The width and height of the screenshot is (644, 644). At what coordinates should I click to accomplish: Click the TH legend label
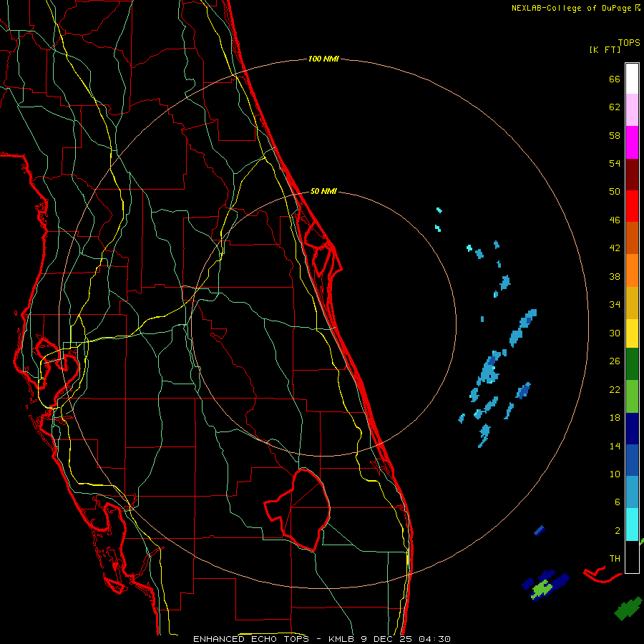point(615,559)
